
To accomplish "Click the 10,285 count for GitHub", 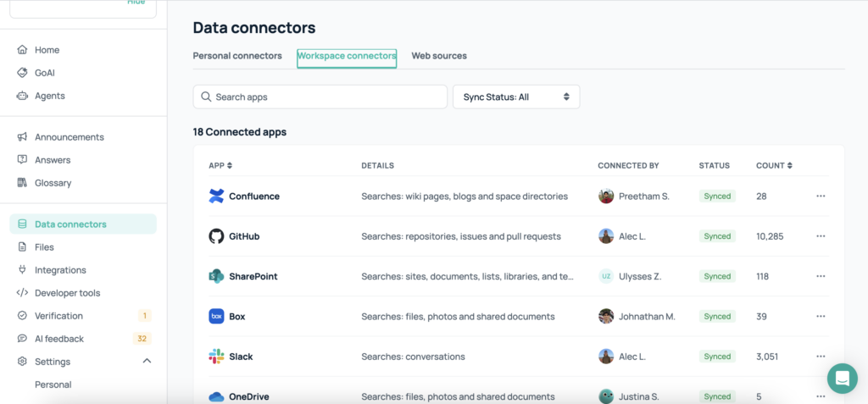I will (770, 236).
